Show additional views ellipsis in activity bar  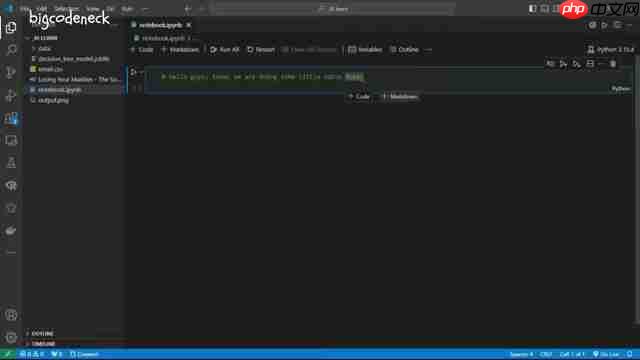(11, 253)
